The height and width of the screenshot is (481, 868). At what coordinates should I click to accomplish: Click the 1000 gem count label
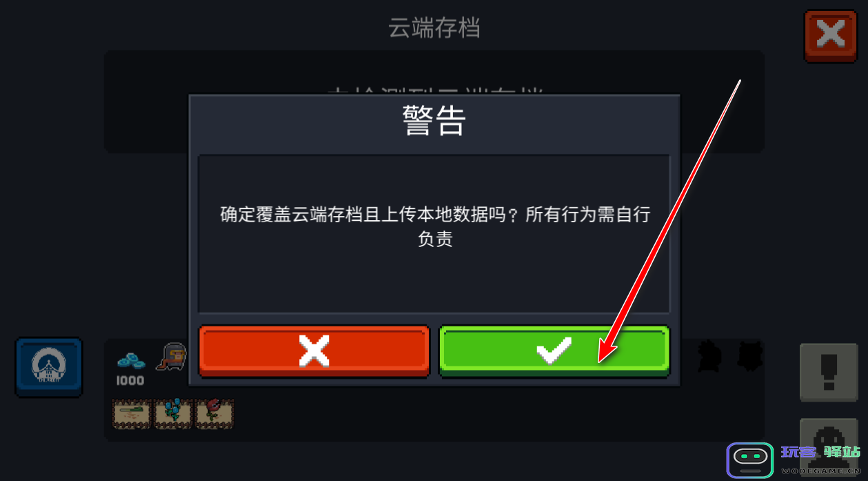tap(130, 381)
